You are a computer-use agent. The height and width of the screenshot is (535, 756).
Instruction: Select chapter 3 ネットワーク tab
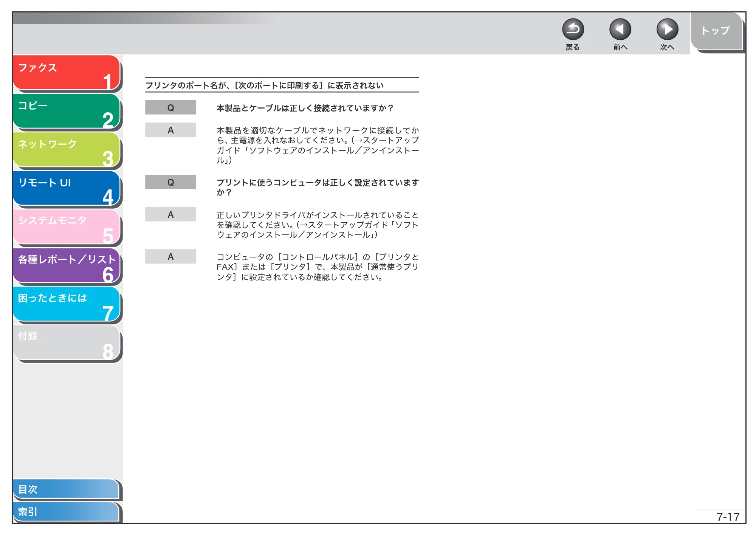[x=67, y=150]
